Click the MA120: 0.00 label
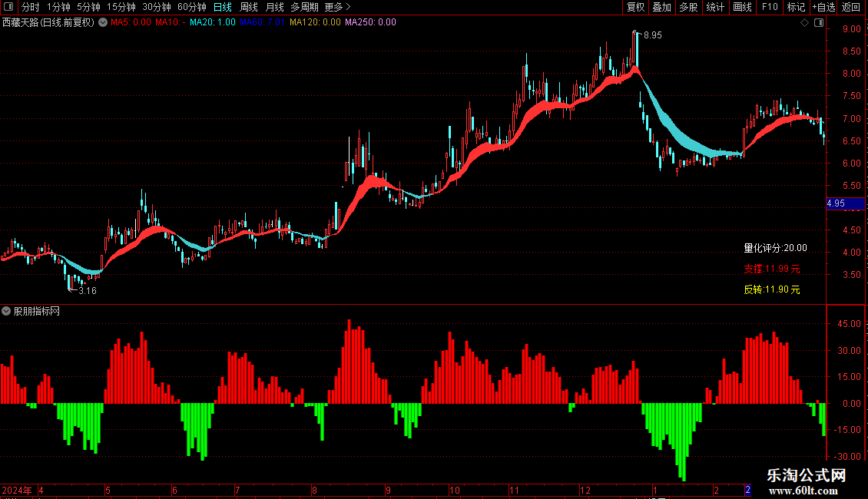 click(x=315, y=23)
